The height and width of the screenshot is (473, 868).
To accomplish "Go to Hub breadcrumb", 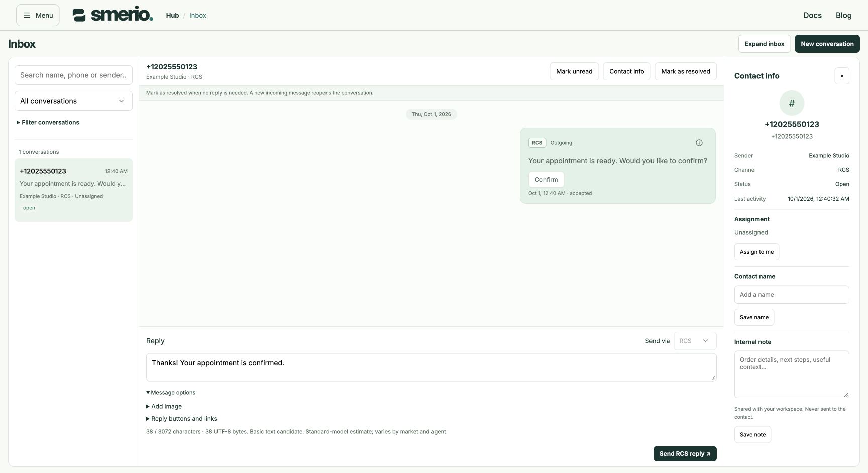I will (x=172, y=15).
